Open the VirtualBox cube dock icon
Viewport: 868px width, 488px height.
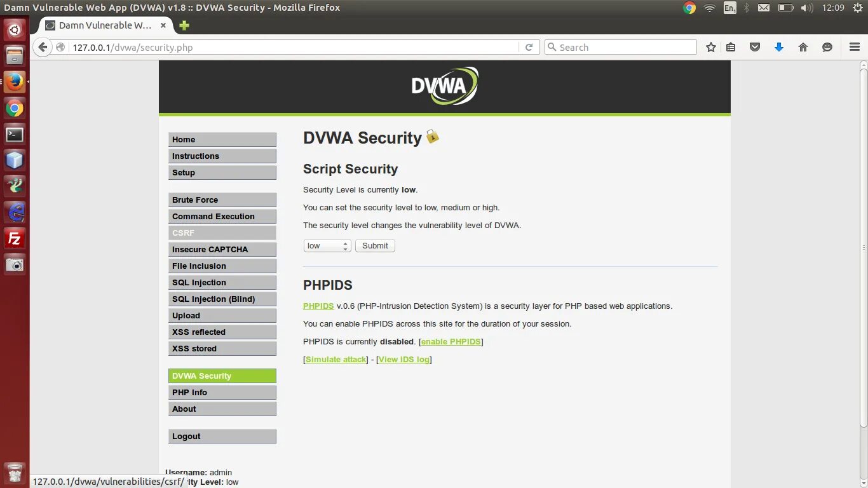click(15, 160)
